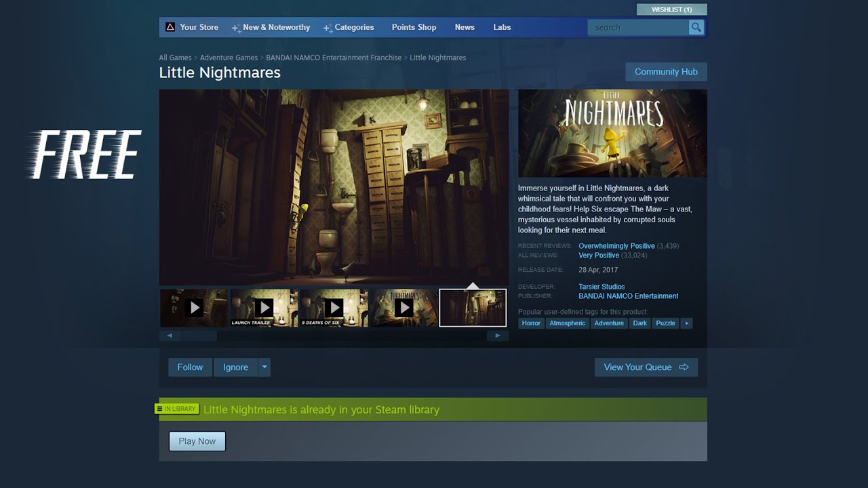Select the Puzzle tag
The width and height of the screenshot is (868, 488).
coord(665,323)
